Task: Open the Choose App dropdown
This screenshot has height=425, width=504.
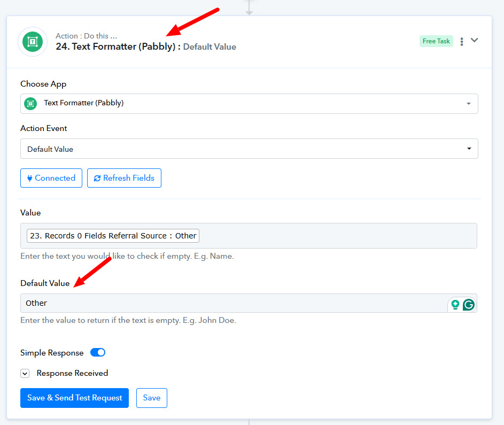Action: point(249,104)
